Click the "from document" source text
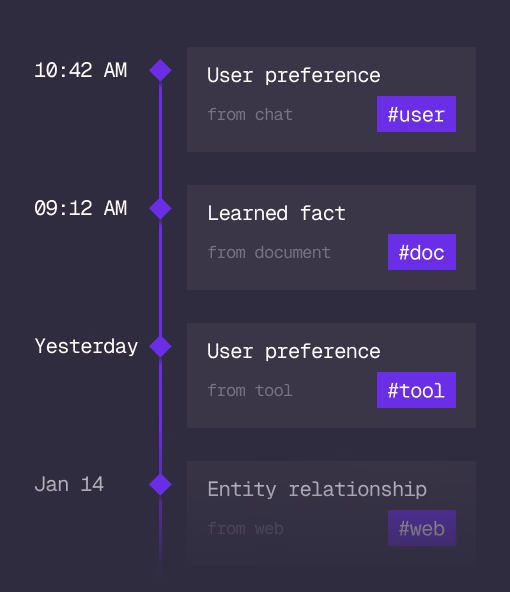Viewport: 510px width, 592px height. 269,253
